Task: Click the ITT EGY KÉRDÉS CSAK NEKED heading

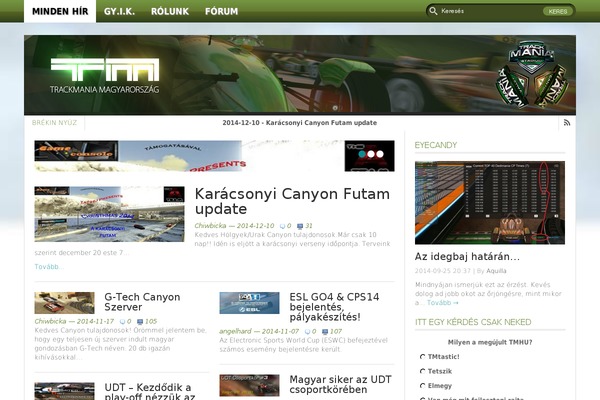Action: tap(473, 322)
